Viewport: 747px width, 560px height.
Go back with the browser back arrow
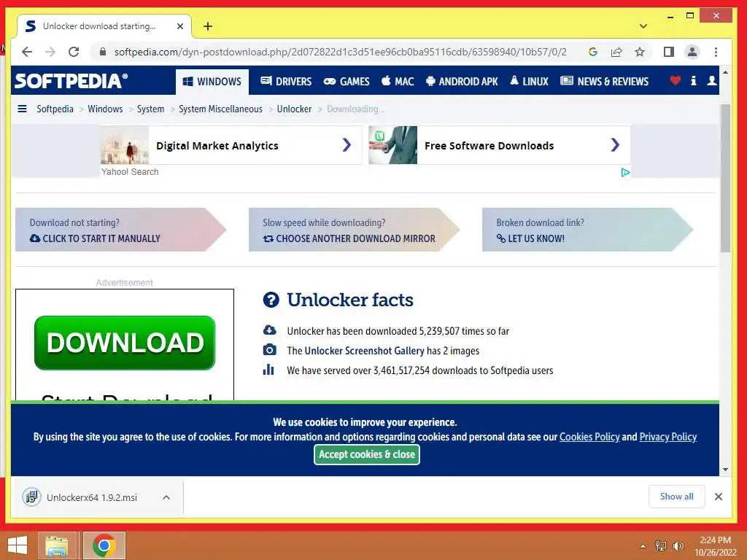pos(27,52)
